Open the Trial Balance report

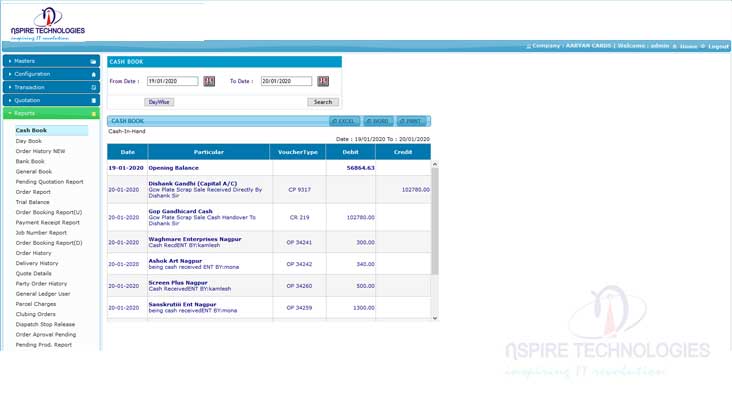coord(32,202)
